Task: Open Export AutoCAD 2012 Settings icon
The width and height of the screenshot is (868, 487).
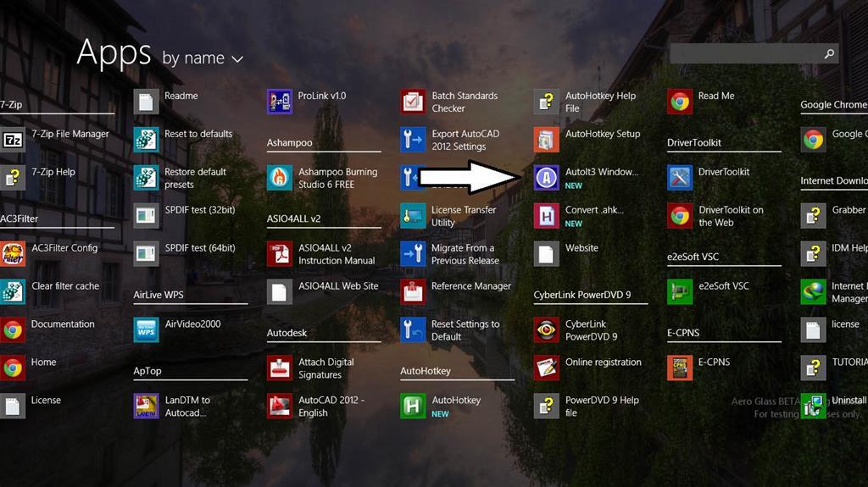Action: pyautogui.click(x=413, y=140)
